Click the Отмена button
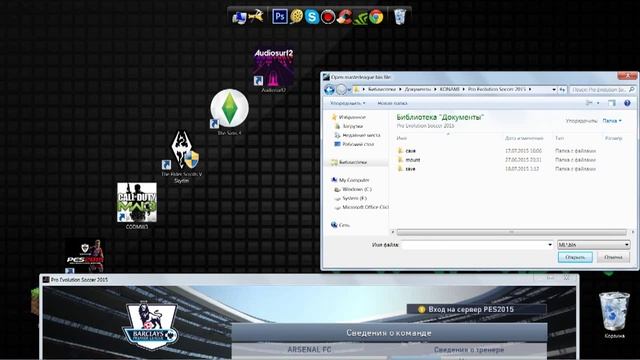 (613, 257)
